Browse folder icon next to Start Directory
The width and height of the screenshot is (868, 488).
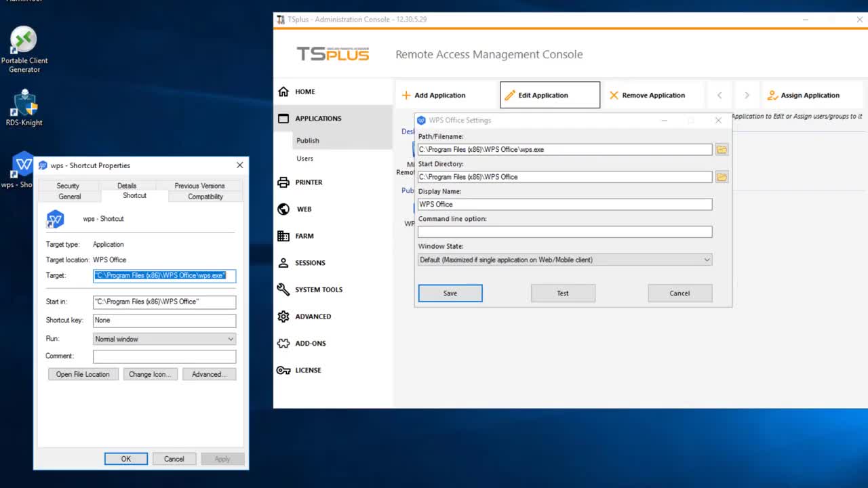(722, 177)
